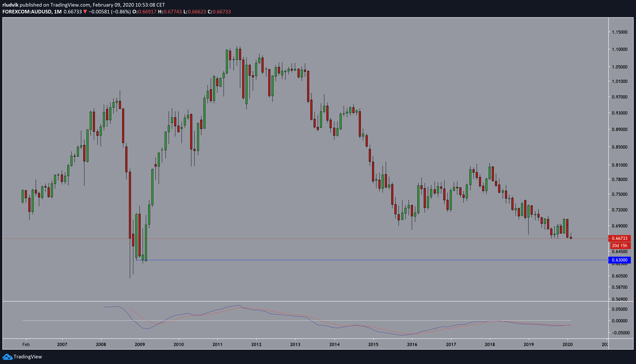Viewport: 636px width, 364px height.
Task: Click the 2020 label on time axis
Action: pyautogui.click(x=568, y=345)
